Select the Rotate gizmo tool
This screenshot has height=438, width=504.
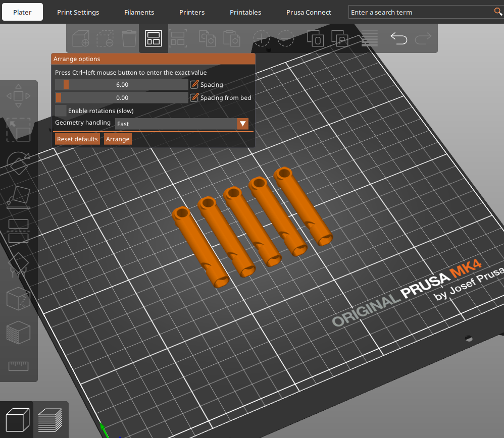(x=18, y=163)
